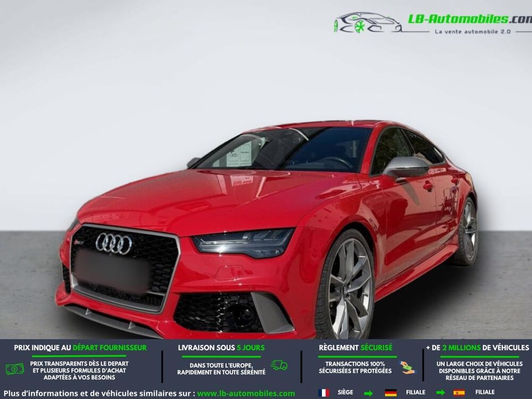532x399 pixels.
Task: Click 'LIVRAISON SOUS 5 JOURS' heading
Action: 221,348
